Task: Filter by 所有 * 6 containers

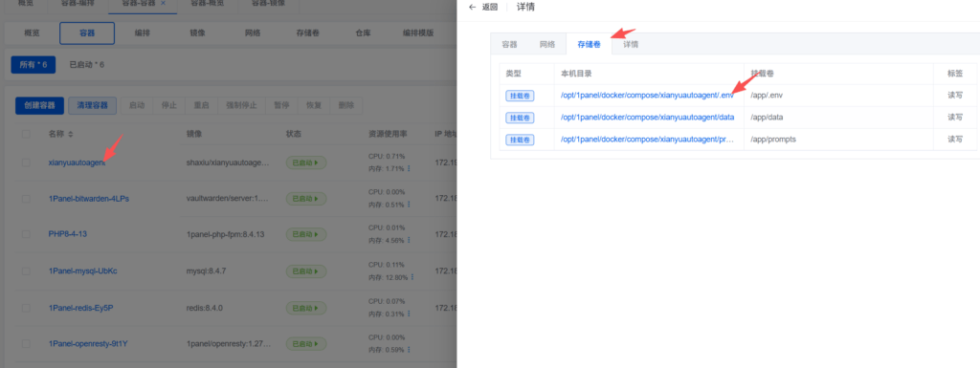Action: click(33, 65)
